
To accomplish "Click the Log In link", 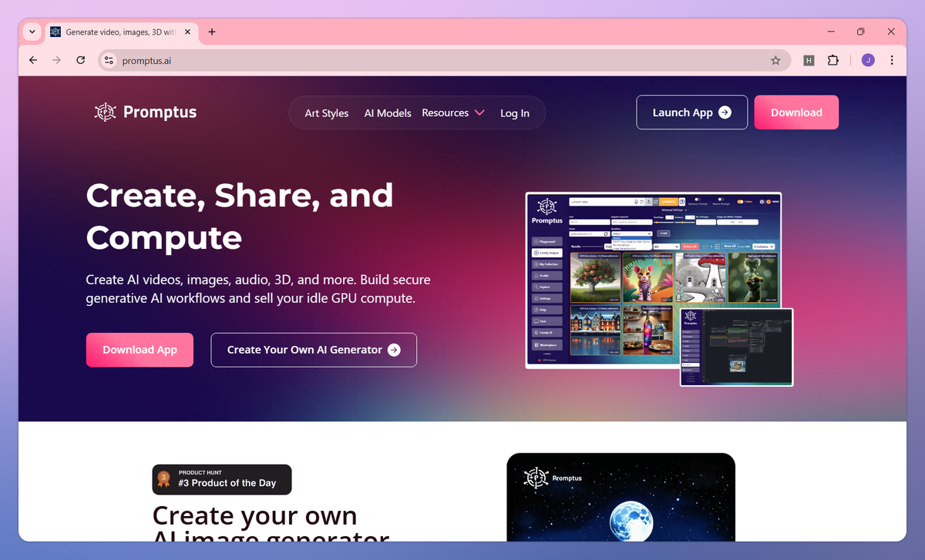I will click(515, 113).
